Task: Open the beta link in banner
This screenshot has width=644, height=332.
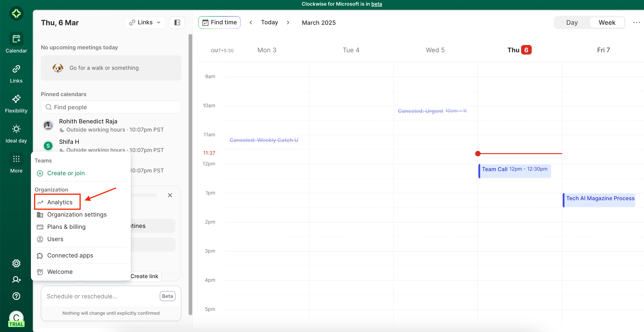Action: click(x=377, y=4)
